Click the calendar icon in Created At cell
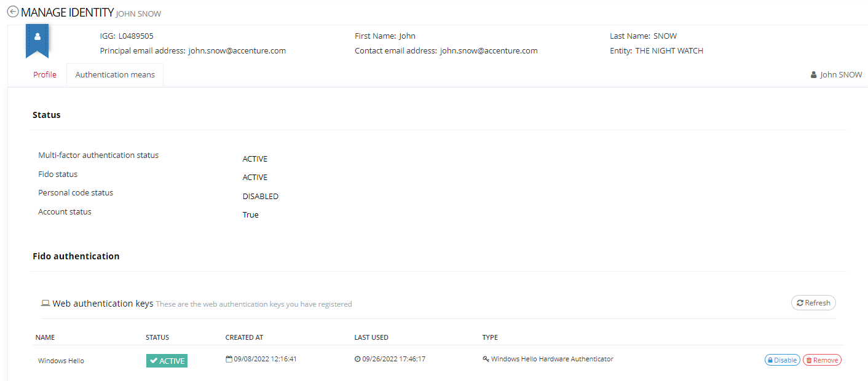Viewport: 868px width, 381px height. pos(229,359)
